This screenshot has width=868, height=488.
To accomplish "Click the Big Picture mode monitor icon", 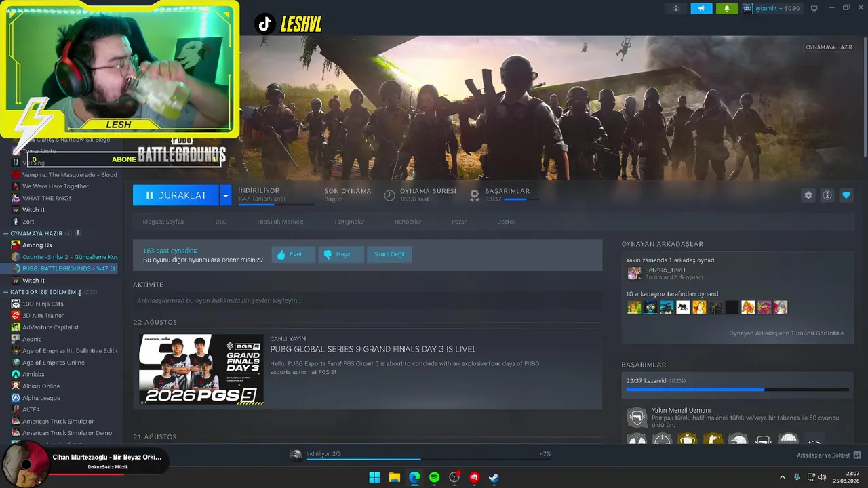I will (x=814, y=8).
